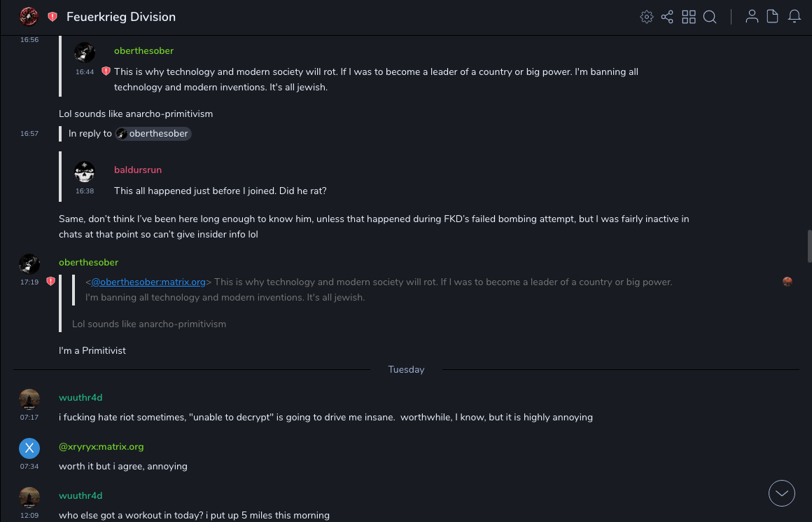This screenshot has height=522, width=812.
Task: Click the oberthesober reply pill
Action: (x=153, y=134)
